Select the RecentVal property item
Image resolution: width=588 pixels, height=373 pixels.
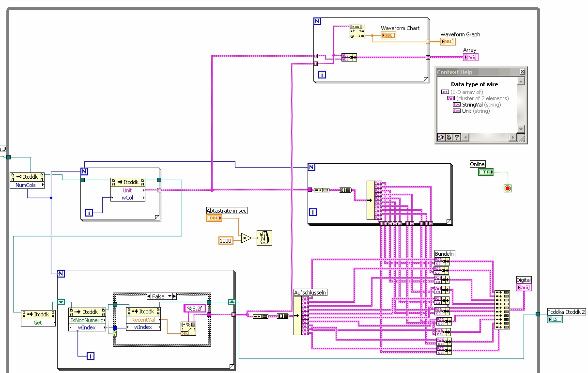(x=143, y=320)
